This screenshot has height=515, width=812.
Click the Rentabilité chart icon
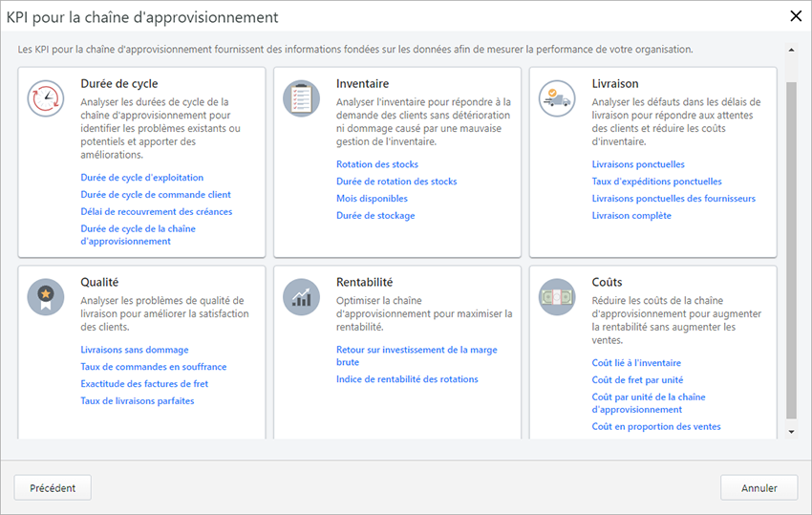301,297
